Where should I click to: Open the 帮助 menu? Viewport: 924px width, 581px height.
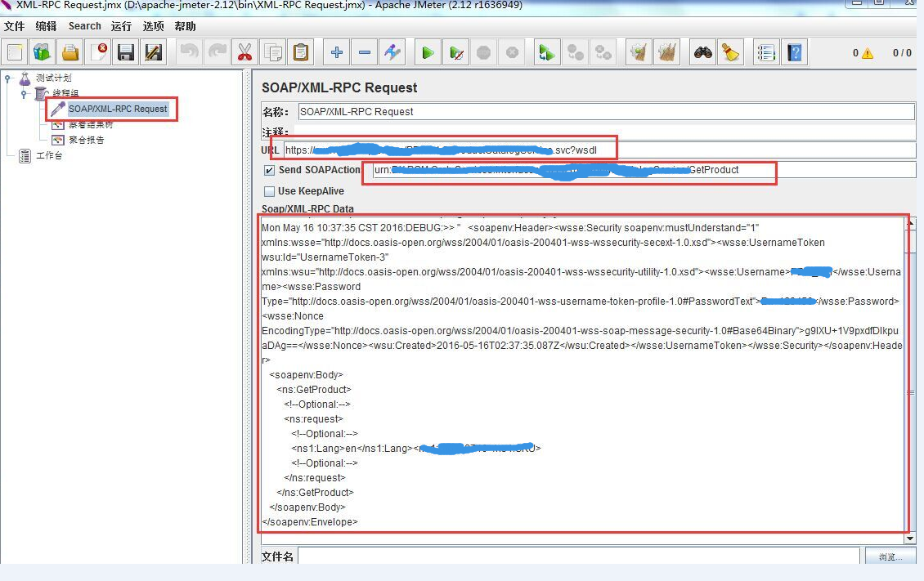click(185, 26)
